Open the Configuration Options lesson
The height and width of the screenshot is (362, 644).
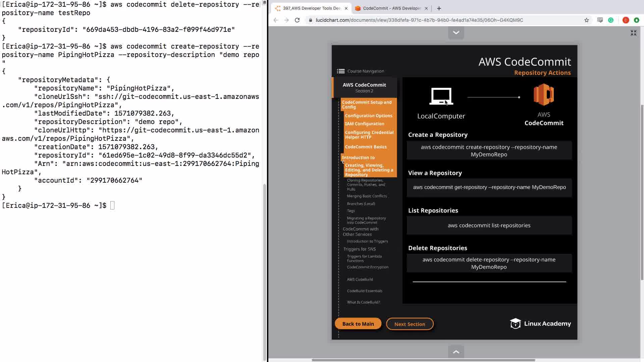[x=368, y=116]
